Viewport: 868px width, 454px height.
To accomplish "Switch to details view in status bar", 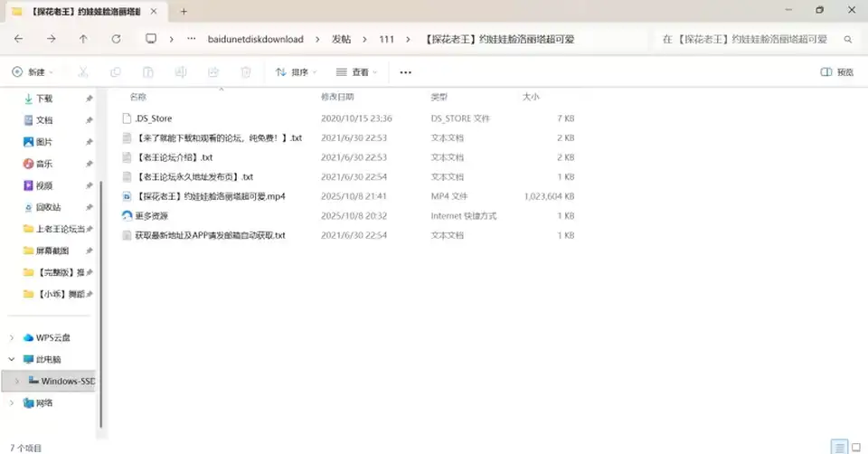I will (x=839, y=447).
